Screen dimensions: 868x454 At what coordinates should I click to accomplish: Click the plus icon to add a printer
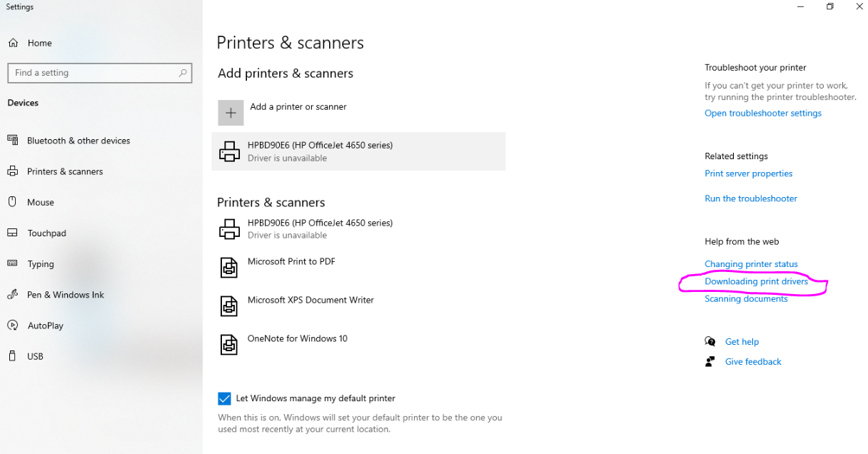tap(231, 113)
